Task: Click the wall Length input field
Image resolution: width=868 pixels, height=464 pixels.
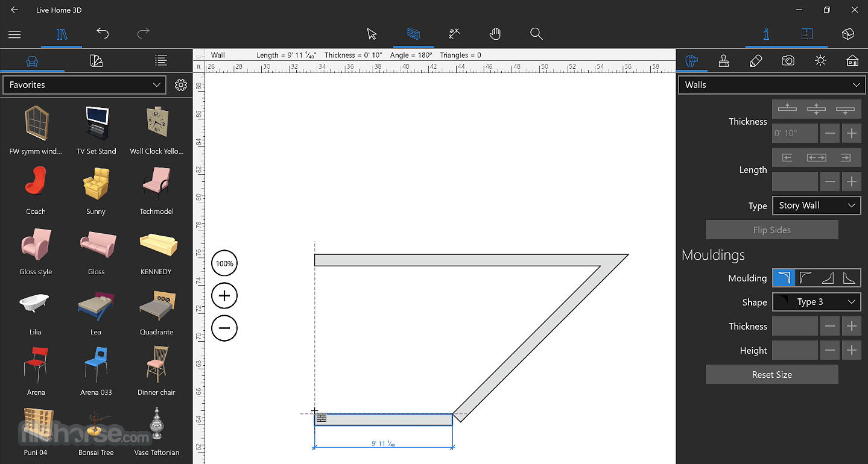Action: [795, 181]
